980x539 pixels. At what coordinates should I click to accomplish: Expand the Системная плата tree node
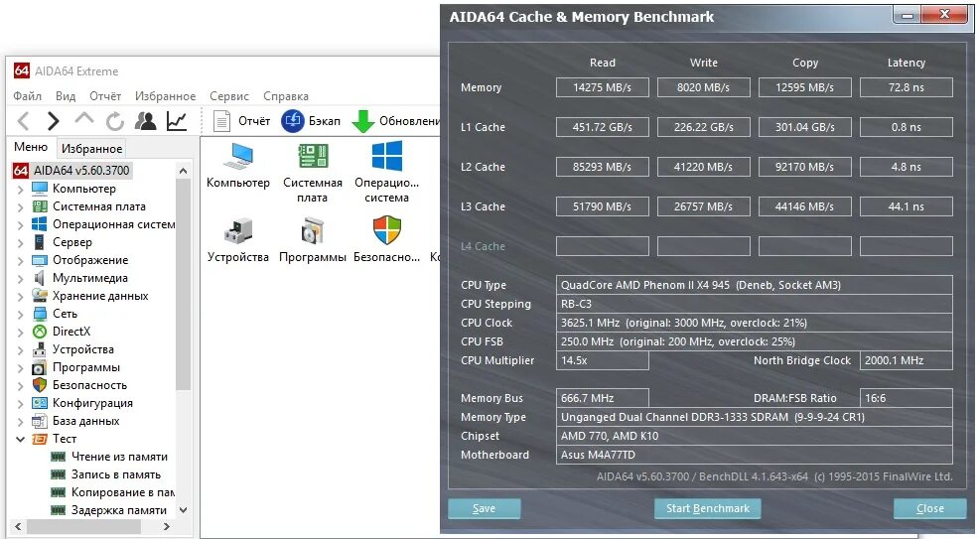(x=20, y=206)
